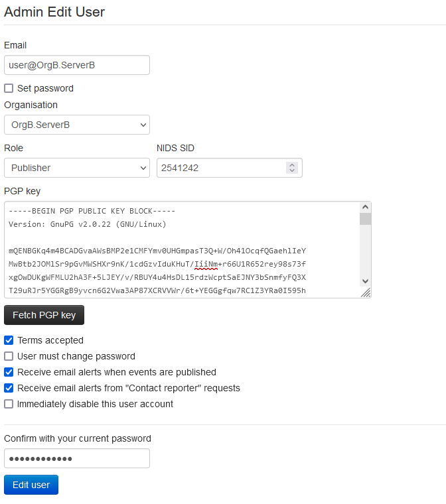Click the PGP key scrollbar thumb
The height and width of the screenshot is (504, 446).
point(365,220)
